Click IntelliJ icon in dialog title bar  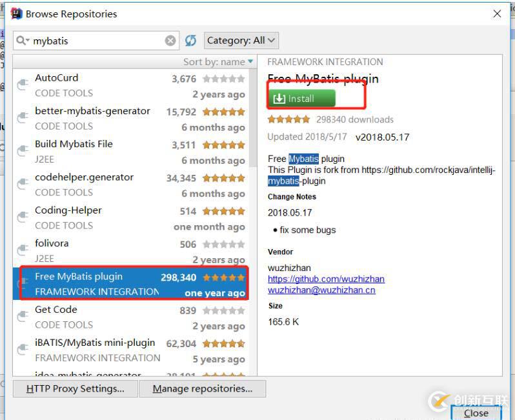16,14
